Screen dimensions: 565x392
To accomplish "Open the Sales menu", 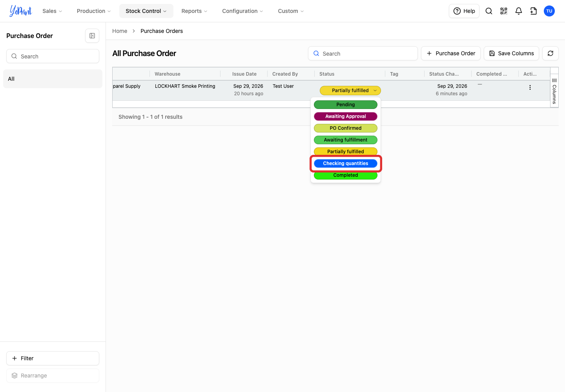I will (53, 11).
